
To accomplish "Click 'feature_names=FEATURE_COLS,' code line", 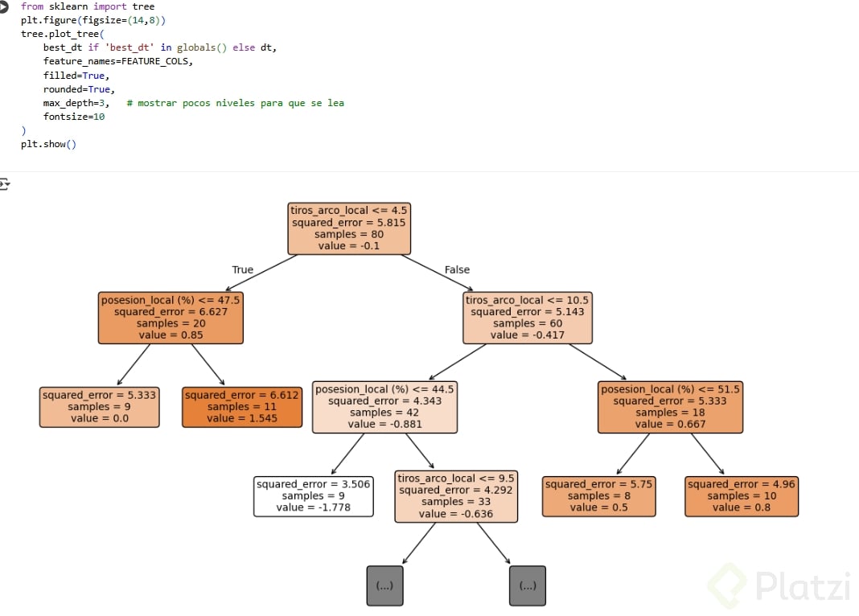I will point(117,61).
